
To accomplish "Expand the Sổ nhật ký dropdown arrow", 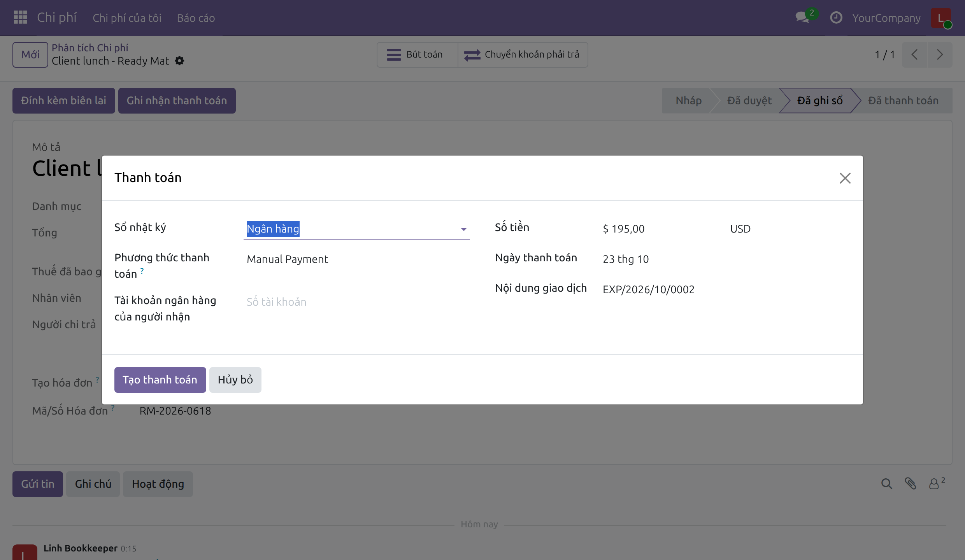I will point(463,229).
